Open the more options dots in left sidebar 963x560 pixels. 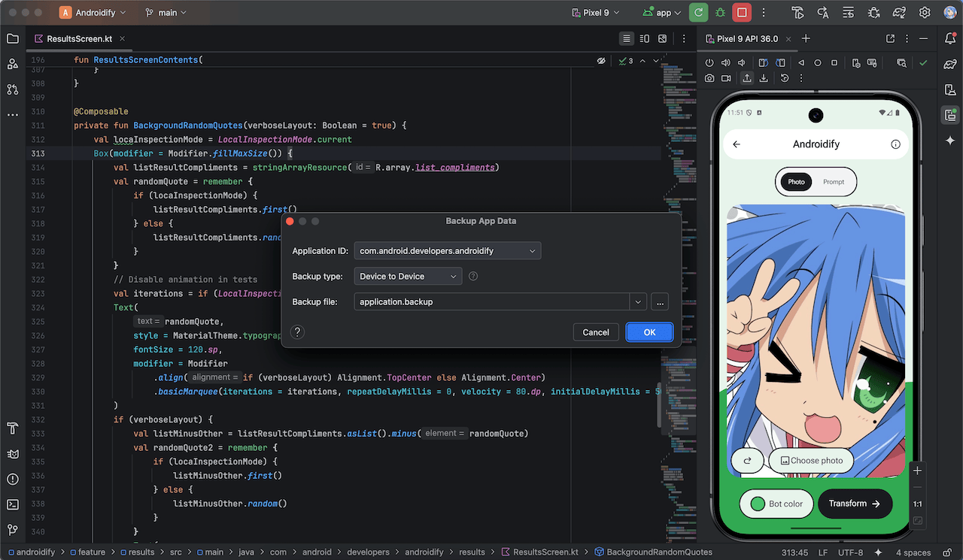13,114
